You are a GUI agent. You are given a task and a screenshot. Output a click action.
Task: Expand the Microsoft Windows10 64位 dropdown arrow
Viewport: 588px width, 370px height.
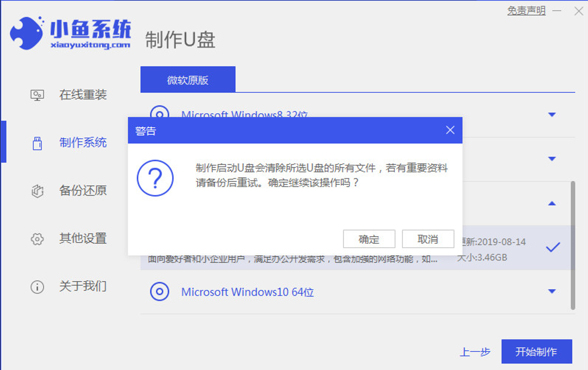pos(552,292)
